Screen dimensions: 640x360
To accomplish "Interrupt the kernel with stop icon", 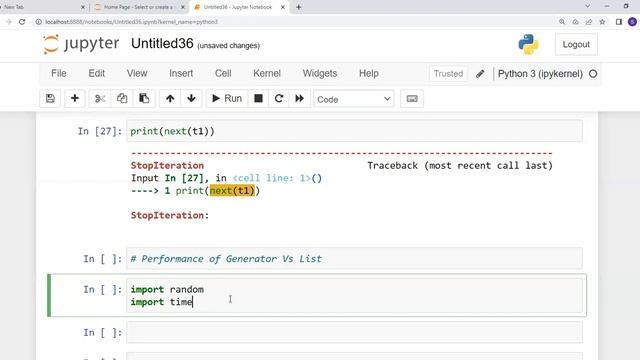I will point(258,99).
